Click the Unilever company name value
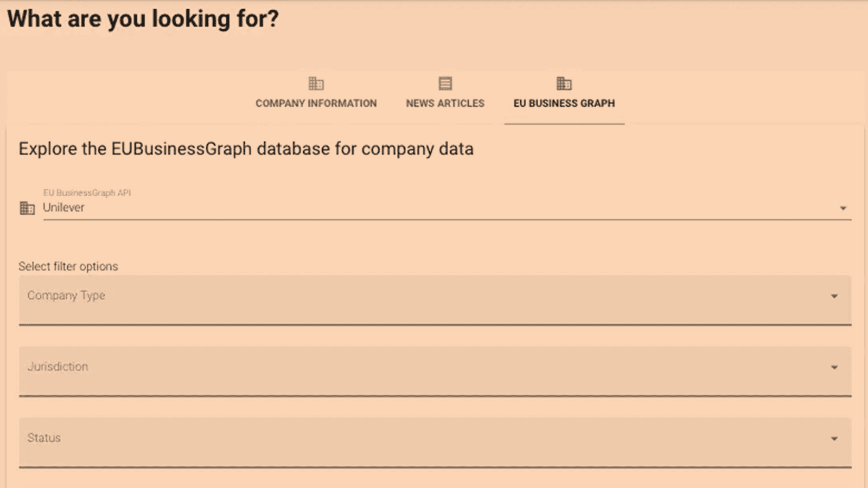The height and width of the screenshot is (488, 868). point(64,208)
